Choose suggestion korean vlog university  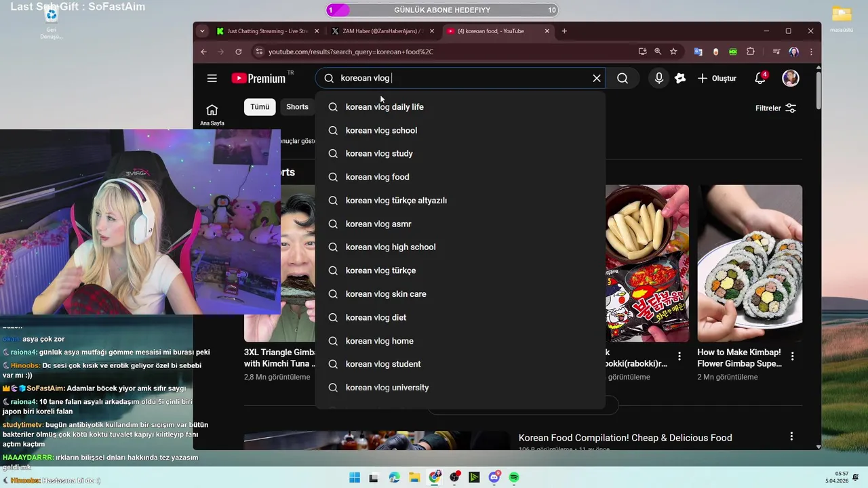[460, 388]
